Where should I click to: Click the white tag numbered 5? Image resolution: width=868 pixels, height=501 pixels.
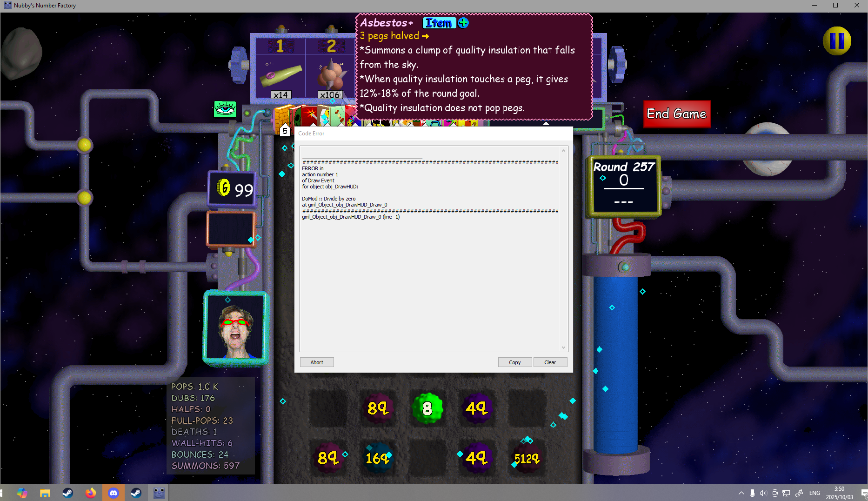[x=285, y=131]
